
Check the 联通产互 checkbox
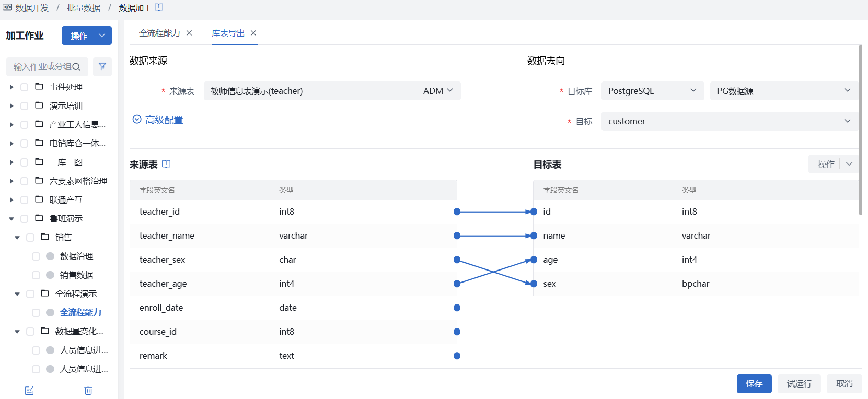[24, 200]
